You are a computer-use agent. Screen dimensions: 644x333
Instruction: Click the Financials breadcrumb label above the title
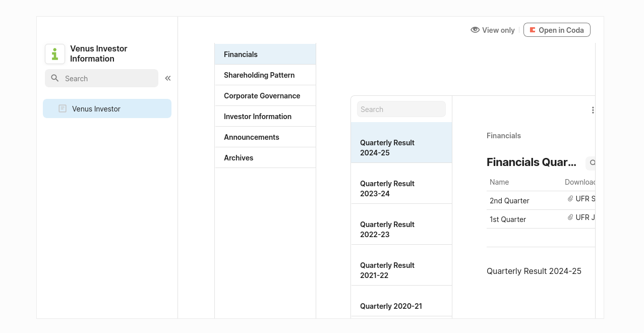tap(504, 136)
